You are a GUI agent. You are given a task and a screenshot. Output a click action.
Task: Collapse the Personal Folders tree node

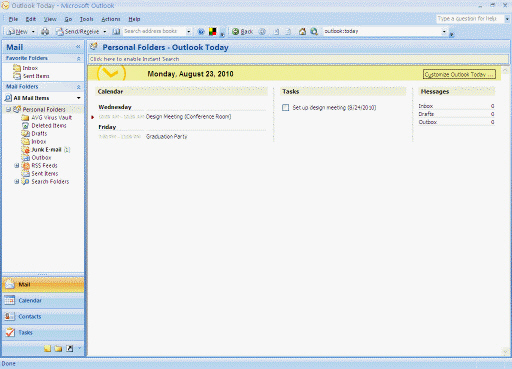tap(9, 109)
